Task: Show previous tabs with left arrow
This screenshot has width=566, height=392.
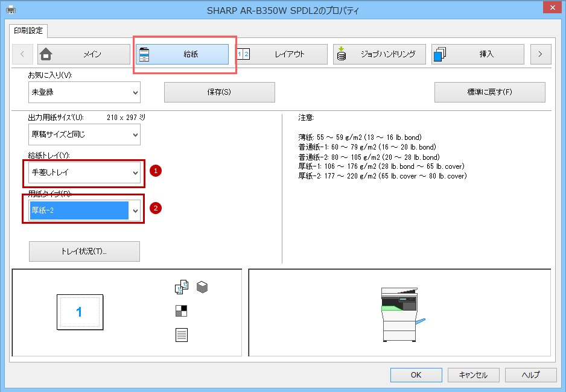Action: [22, 54]
